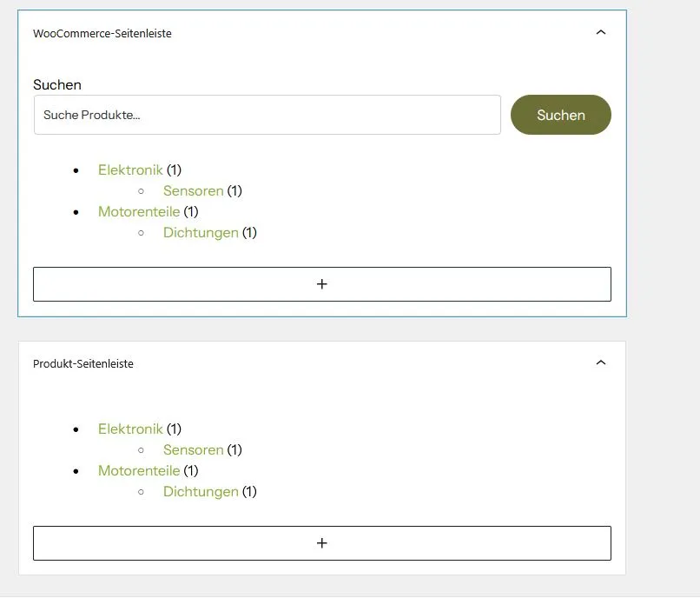Open Sensoren subcategory in Produkt-Seitenleiste
Image resolution: width=700 pixels, height=598 pixels.
(194, 449)
